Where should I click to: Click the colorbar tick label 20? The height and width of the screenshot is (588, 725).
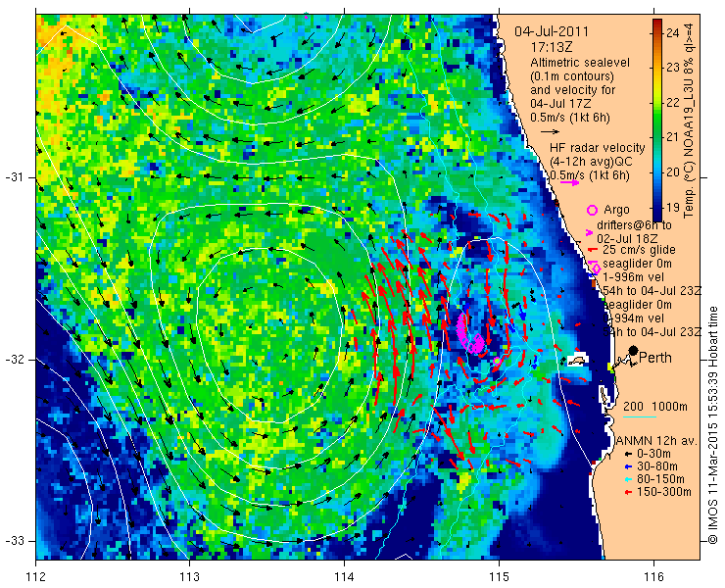[673, 172]
